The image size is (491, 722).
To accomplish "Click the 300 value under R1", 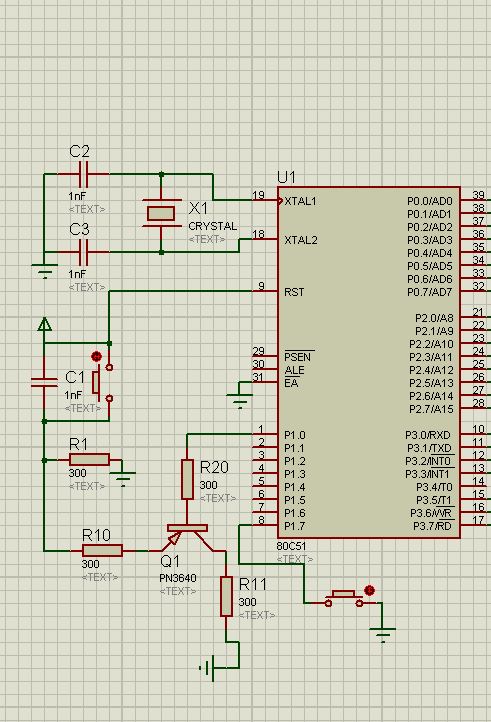I will (x=77, y=473).
